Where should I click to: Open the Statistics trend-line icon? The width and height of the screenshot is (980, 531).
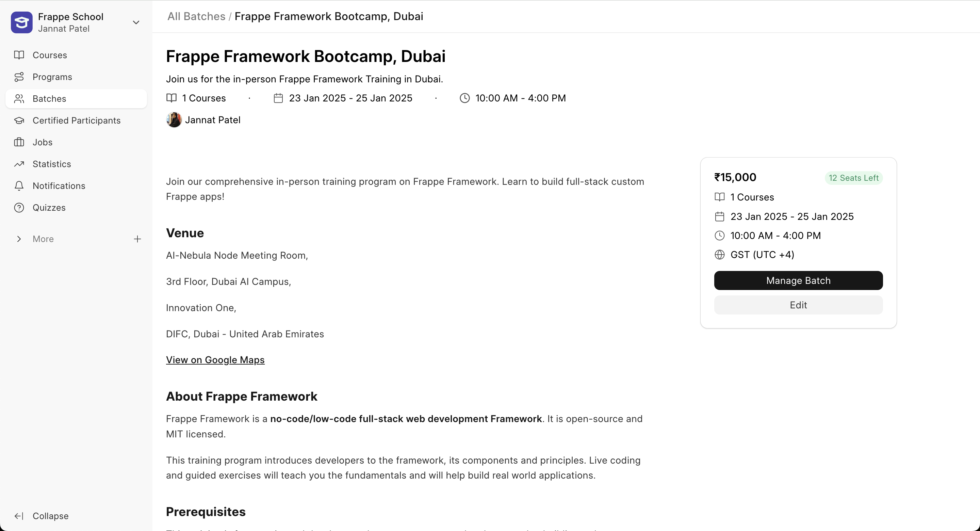(x=19, y=164)
